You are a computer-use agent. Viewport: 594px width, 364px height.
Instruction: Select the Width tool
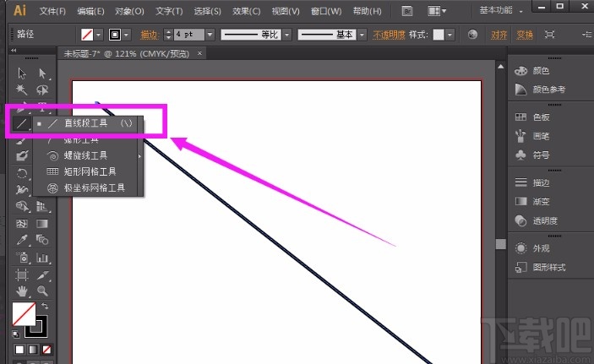click(22, 189)
